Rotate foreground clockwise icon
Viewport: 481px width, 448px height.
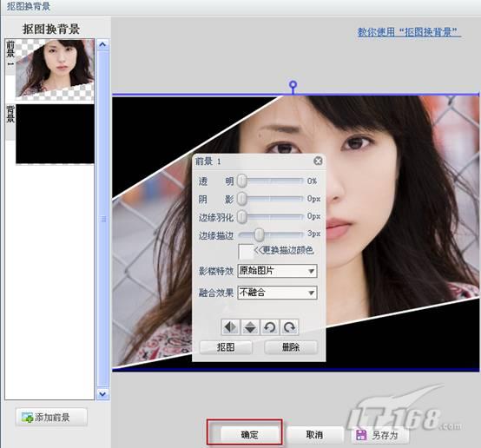[289, 327]
